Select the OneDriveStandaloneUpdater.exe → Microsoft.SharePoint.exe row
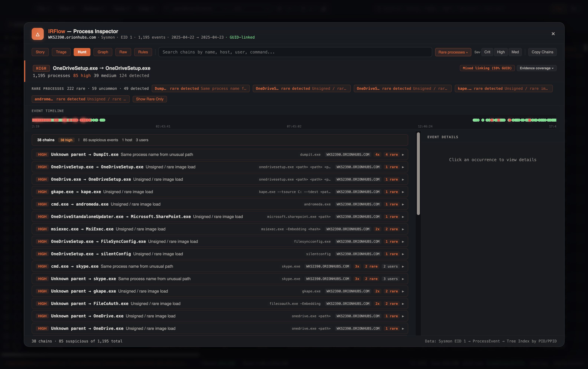This screenshot has width=588, height=369. click(220, 217)
